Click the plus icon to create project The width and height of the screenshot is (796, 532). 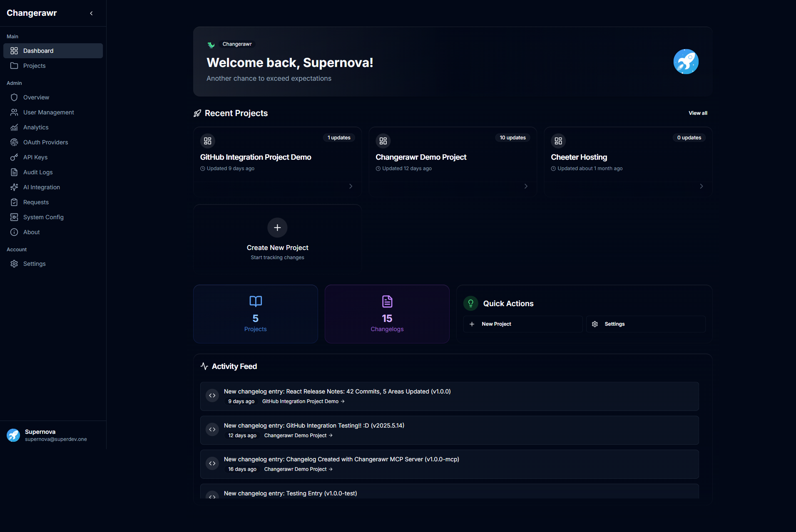[x=277, y=228]
